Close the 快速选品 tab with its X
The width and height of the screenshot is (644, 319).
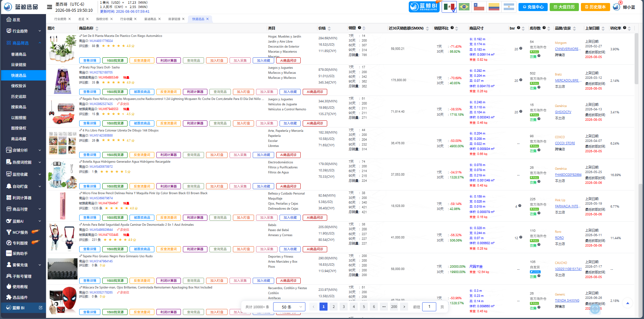pos(207,19)
